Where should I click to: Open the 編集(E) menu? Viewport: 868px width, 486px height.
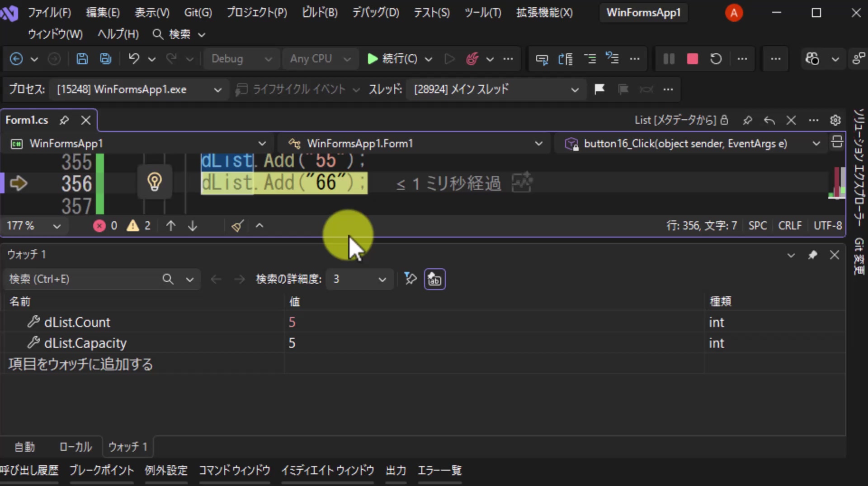click(x=103, y=13)
